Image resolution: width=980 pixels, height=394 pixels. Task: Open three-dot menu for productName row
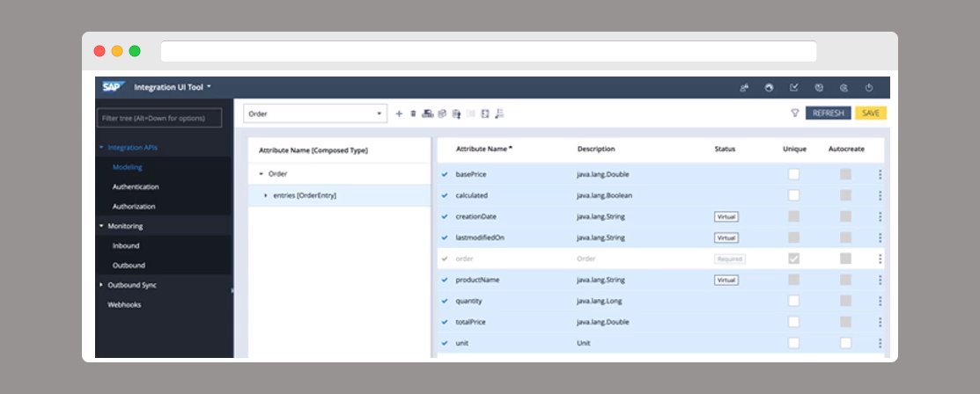pos(880,280)
